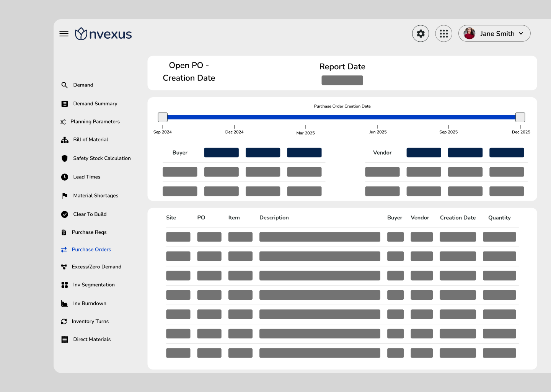Click the Site column header
This screenshot has height=392, width=551.
(x=171, y=218)
